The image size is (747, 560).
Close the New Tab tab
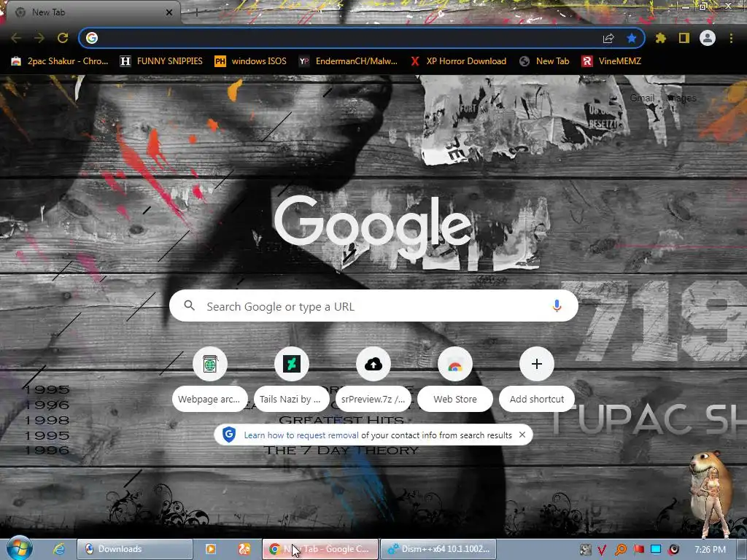(x=169, y=12)
